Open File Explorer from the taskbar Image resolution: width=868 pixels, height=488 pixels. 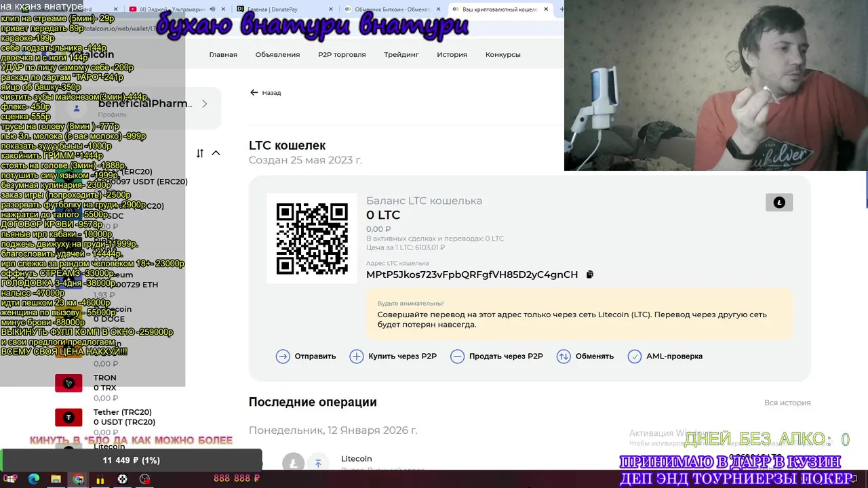(x=56, y=479)
